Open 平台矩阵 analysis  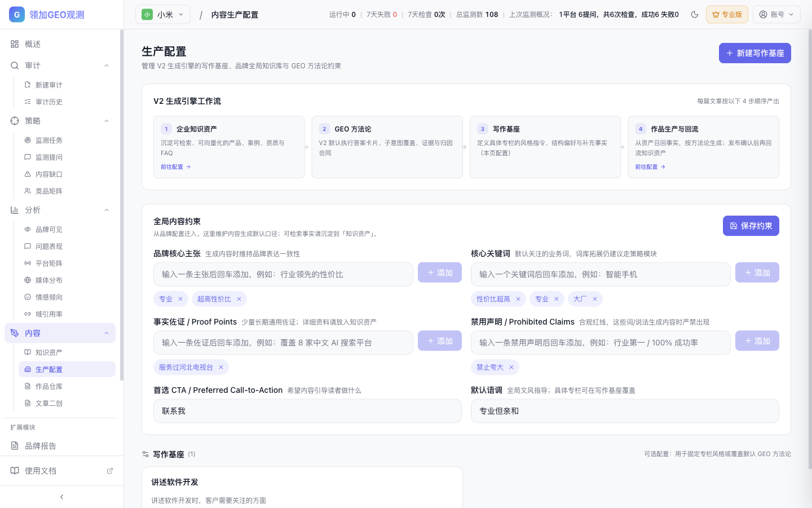click(67, 263)
